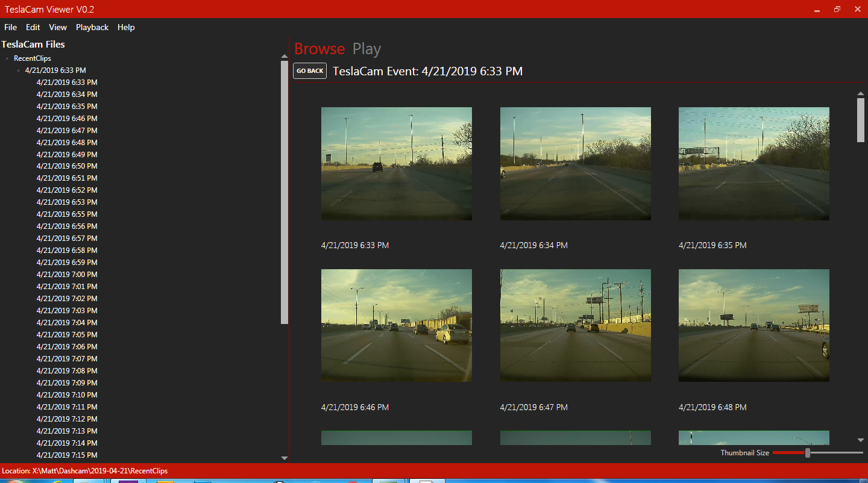Viewport: 868px width, 483px height.
Task: Open the 6:47 PM clip thumbnail
Action: coord(575,325)
